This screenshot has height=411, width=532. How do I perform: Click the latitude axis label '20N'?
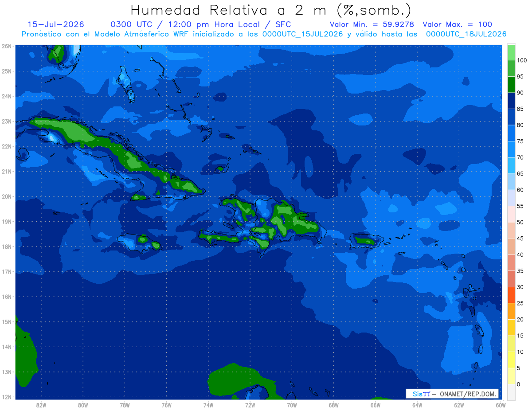point(6,196)
